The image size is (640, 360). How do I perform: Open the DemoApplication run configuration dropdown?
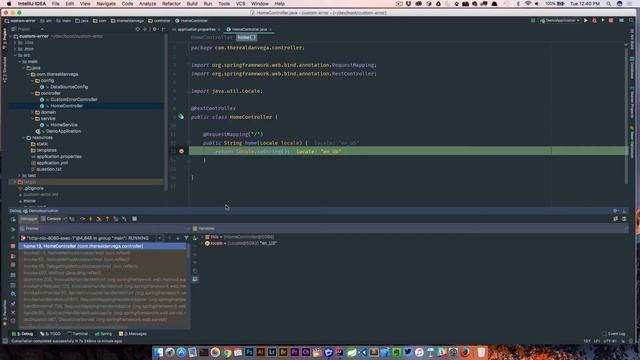pyautogui.click(x=560, y=20)
